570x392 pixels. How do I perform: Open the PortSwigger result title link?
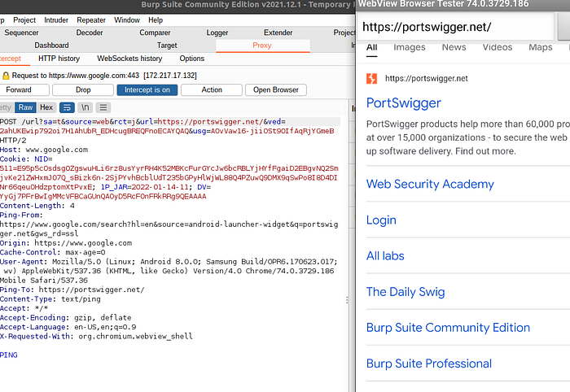(x=404, y=103)
